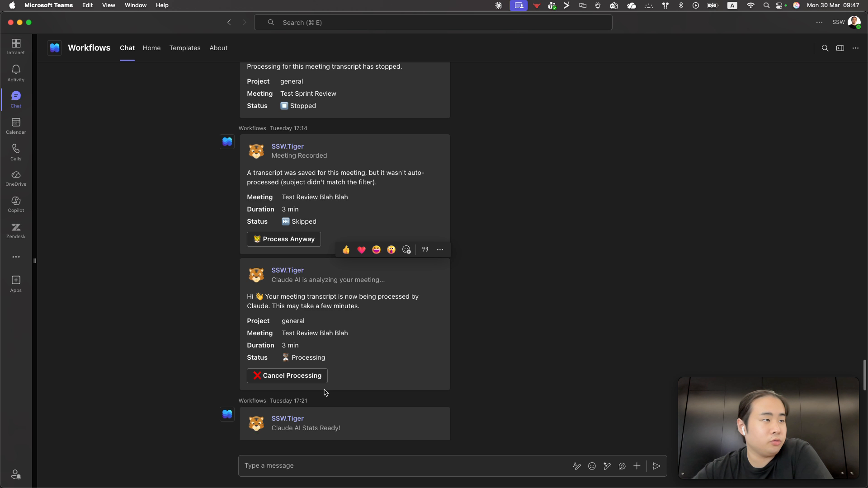Open emoji picker in compose box

[592, 466]
